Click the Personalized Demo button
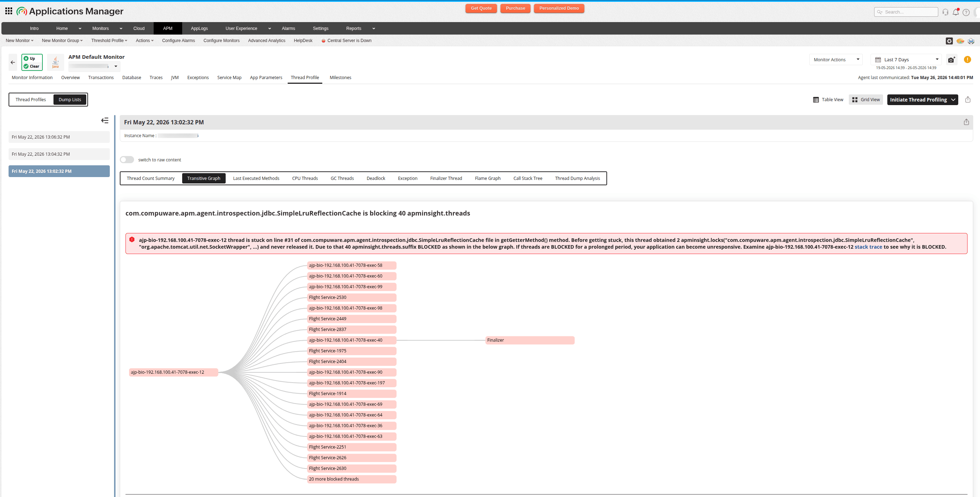The image size is (980, 497). 559,8
